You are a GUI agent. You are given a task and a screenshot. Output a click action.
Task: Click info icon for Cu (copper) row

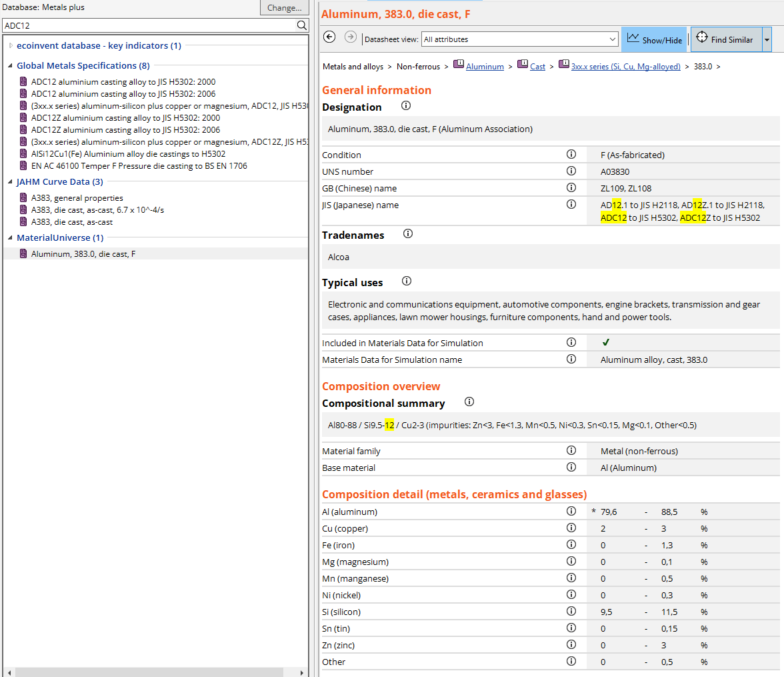tap(571, 528)
